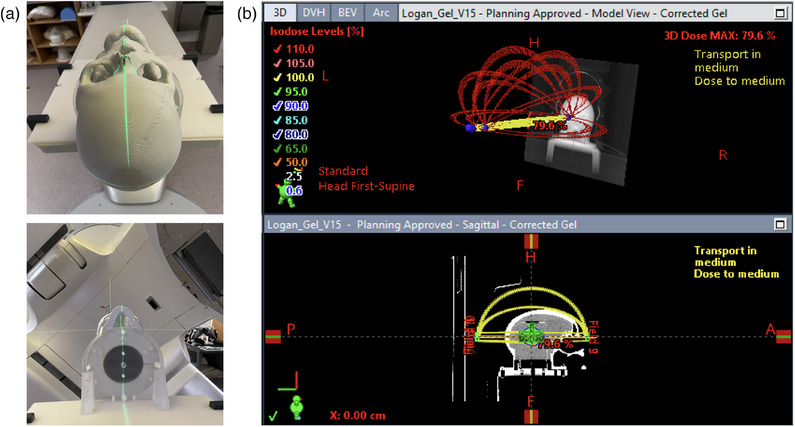Toggle the 90.0 isodose level checkmark

point(277,106)
